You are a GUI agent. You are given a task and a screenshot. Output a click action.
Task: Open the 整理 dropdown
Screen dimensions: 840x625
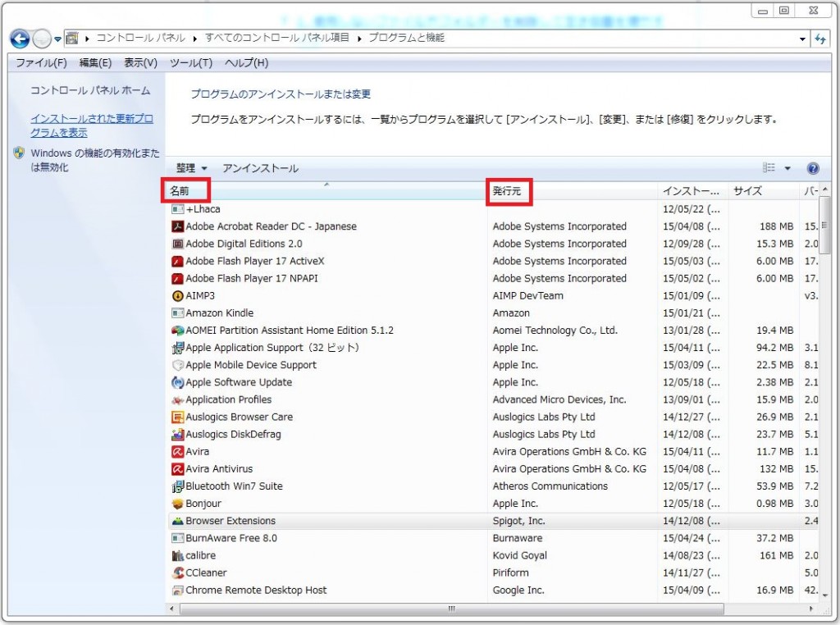pos(191,168)
